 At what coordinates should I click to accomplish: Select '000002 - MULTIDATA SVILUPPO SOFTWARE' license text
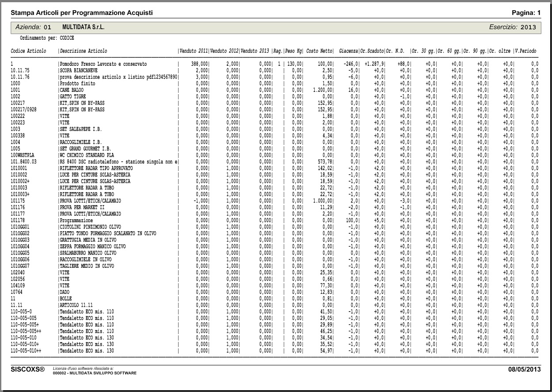tap(95, 373)
